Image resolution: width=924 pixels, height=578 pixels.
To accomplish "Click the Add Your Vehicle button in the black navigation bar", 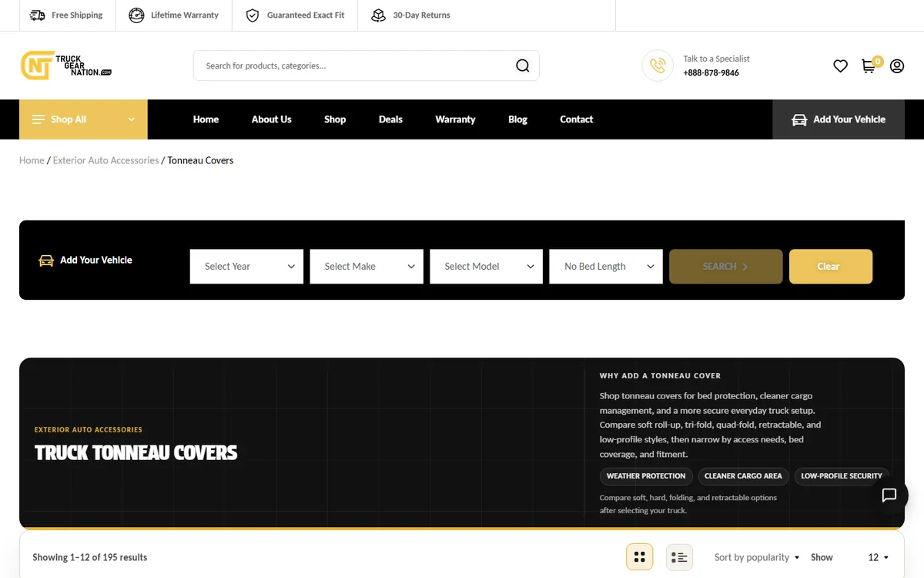I will coord(839,119).
